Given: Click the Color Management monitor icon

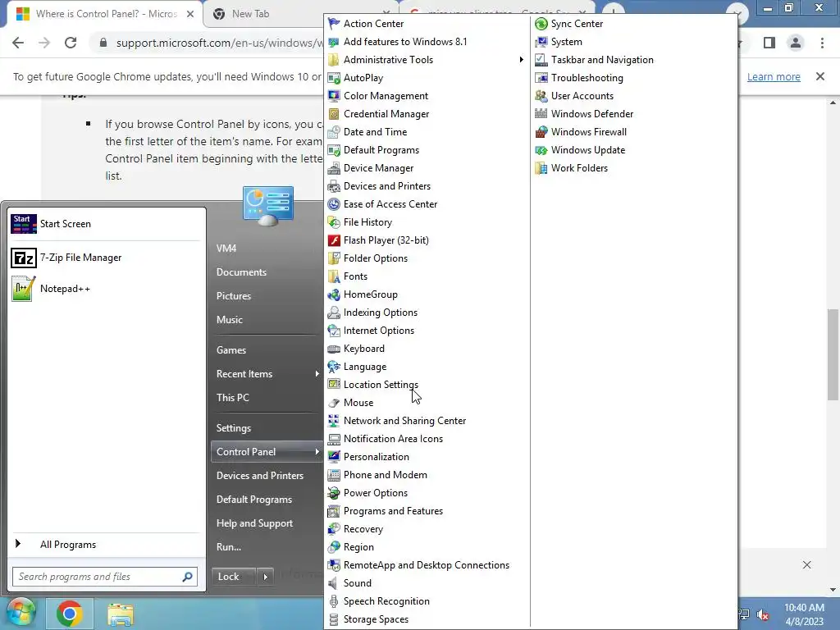Looking at the screenshot, I should coord(334,96).
